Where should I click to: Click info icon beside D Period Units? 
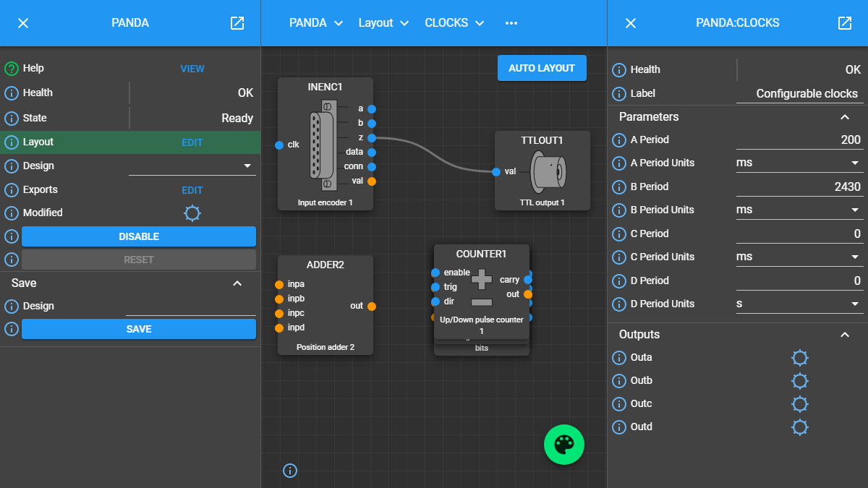(x=619, y=304)
